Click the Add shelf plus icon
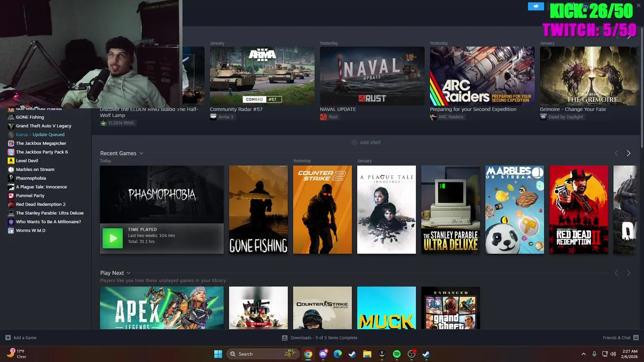 click(x=354, y=143)
